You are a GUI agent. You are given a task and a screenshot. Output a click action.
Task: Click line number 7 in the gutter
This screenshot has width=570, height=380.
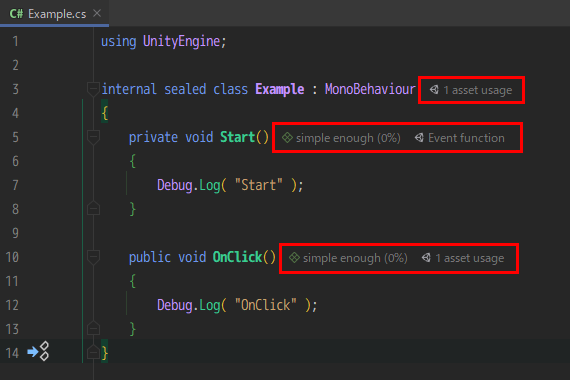[15, 185]
